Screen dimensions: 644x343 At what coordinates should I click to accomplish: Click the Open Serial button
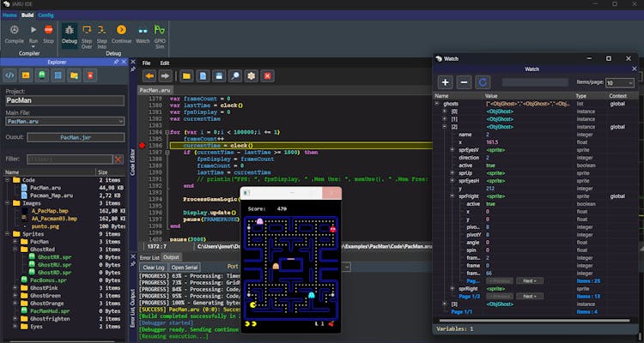point(184,267)
